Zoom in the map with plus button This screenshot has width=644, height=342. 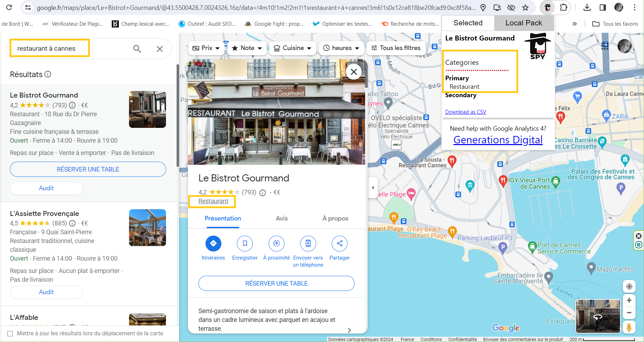pyautogui.click(x=629, y=300)
